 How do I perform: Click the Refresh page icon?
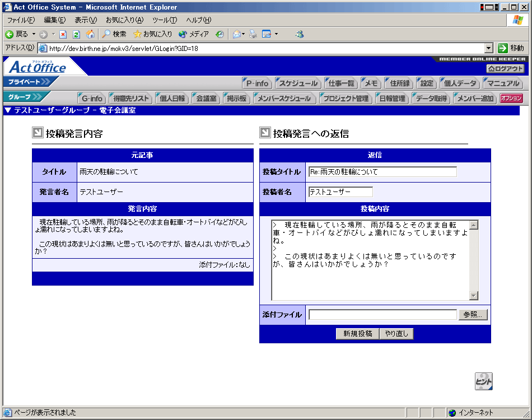coord(77,34)
